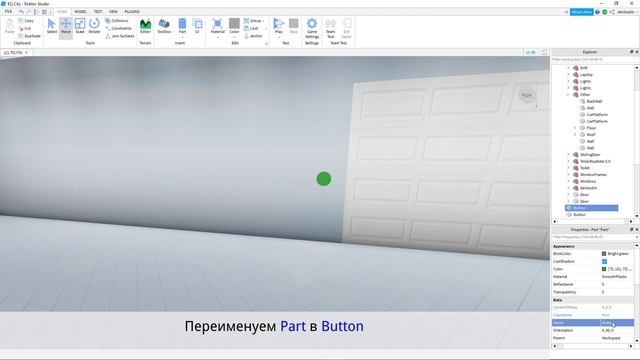This screenshot has width=640, height=360.
Task: Click the BrickColor Bright green swatch
Action: [x=604, y=254]
